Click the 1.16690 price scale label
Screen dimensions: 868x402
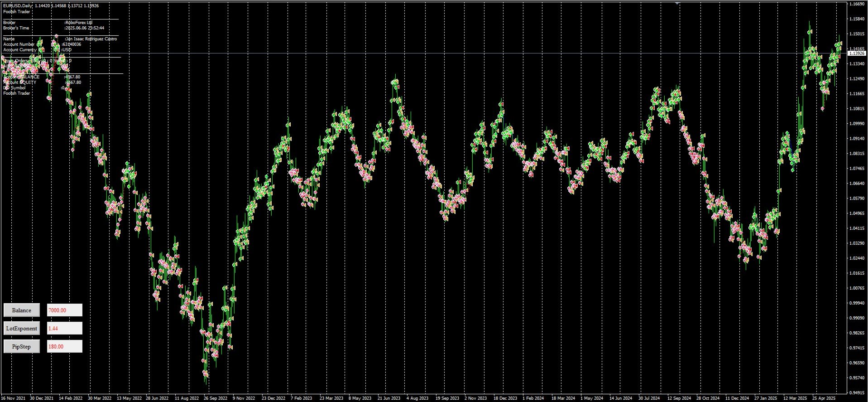point(856,4)
